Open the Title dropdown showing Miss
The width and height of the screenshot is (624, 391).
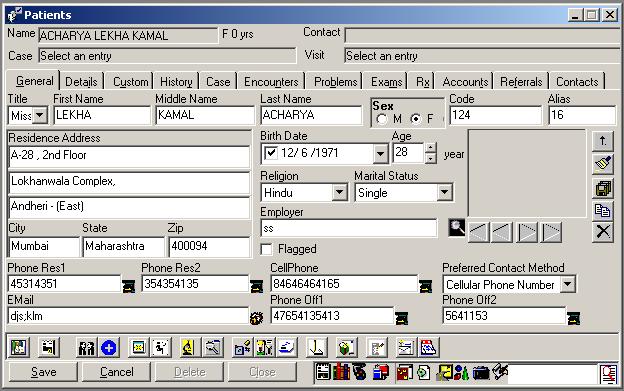(x=39, y=116)
